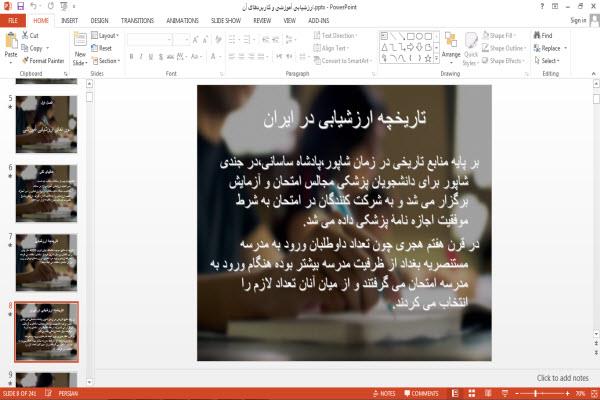Click Clear All Formatting icon

click(x=218, y=39)
